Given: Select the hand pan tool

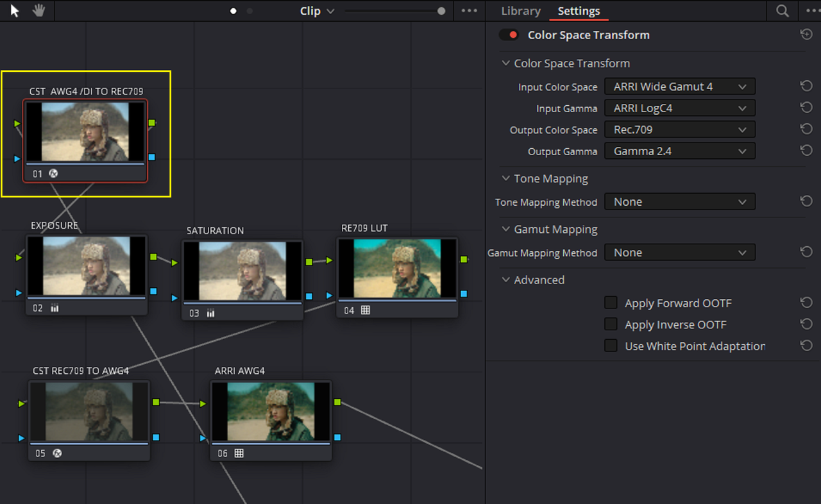Looking at the screenshot, I should [x=38, y=11].
